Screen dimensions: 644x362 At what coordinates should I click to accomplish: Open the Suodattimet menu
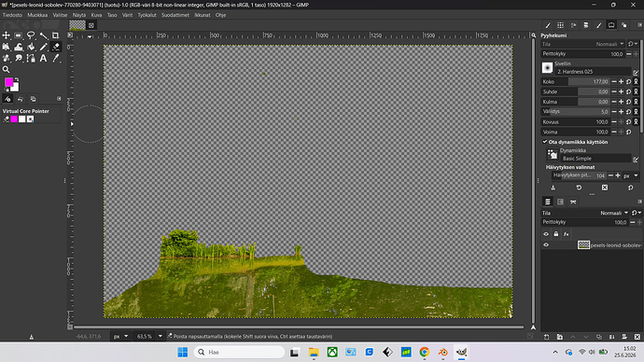175,15
